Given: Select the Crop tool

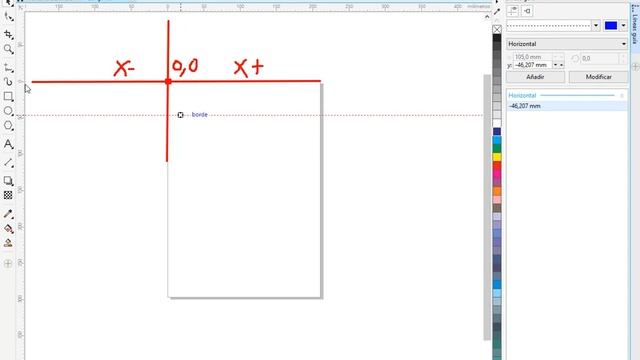Looking at the screenshot, I should pos(8,35).
